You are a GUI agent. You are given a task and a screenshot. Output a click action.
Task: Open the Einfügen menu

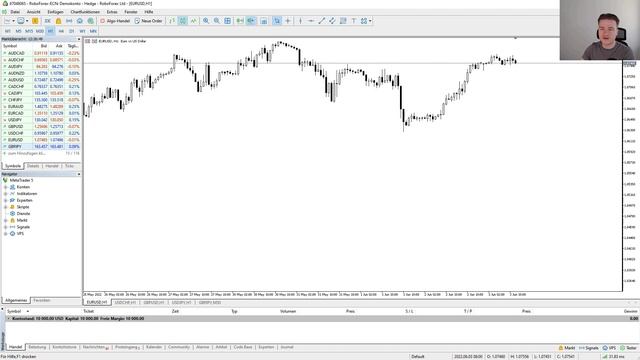coord(56,12)
